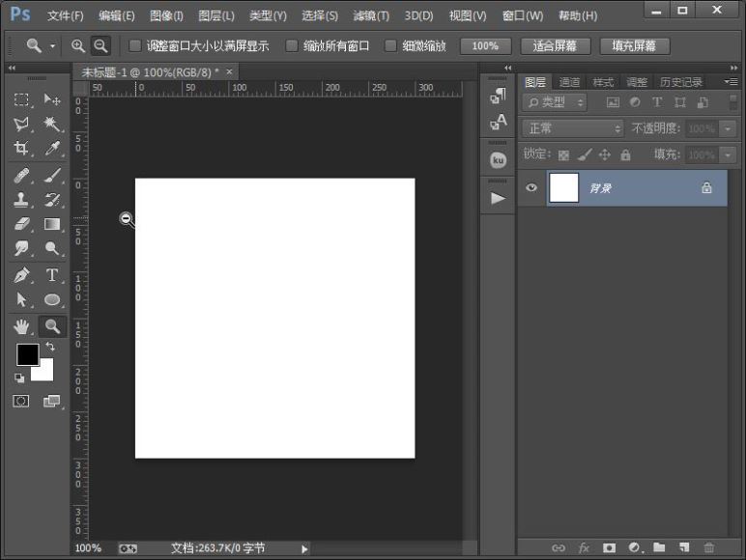The height and width of the screenshot is (560, 746).
Task: Open the fill slider dropdown
Action: click(728, 155)
